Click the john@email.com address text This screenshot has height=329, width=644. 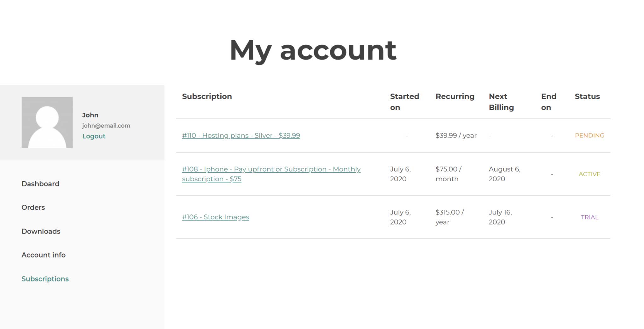coord(106,126)
